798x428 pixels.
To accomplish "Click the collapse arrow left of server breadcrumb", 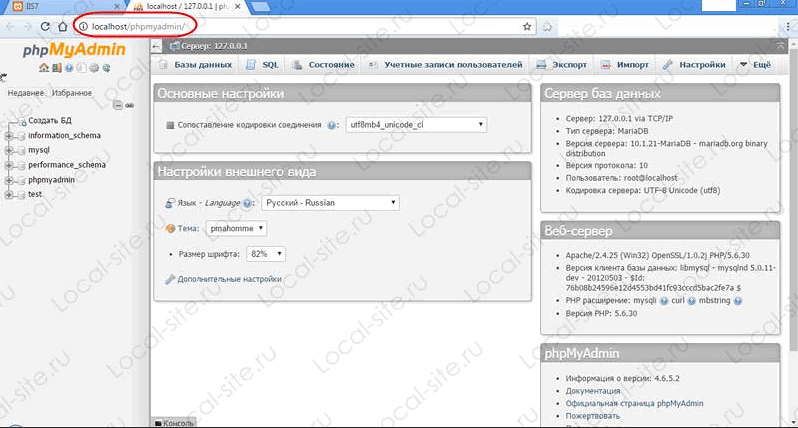I will click(x=157, y=46).
